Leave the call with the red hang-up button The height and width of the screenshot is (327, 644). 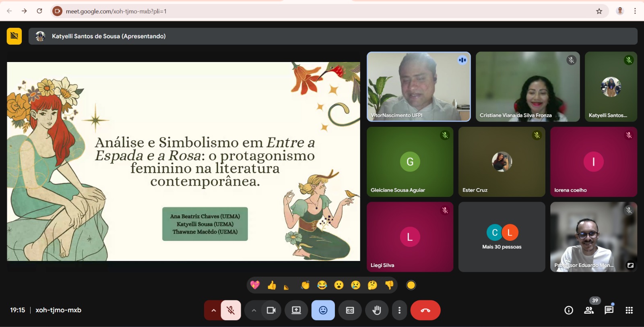tap(425, 310)
